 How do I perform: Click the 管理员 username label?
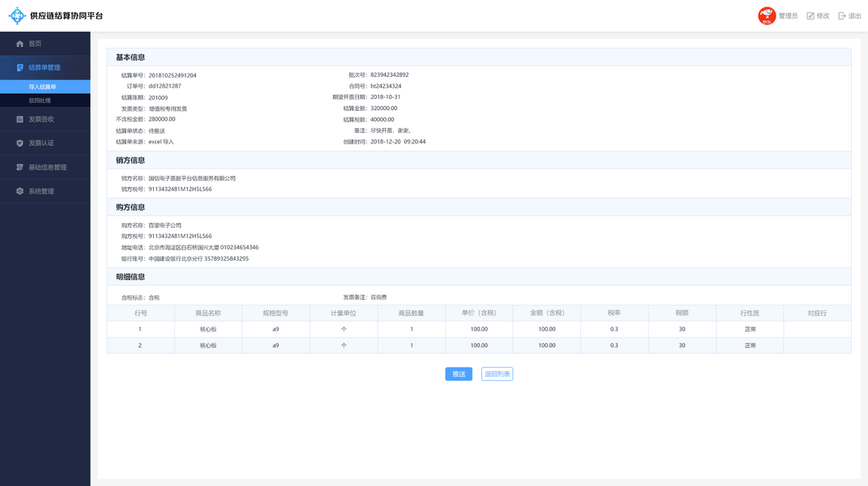pyautogui.click(x=789, y=16)
